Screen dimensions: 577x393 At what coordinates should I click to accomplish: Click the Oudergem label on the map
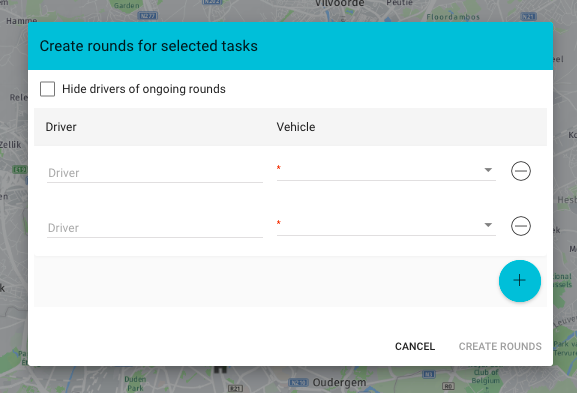(339, 383)
